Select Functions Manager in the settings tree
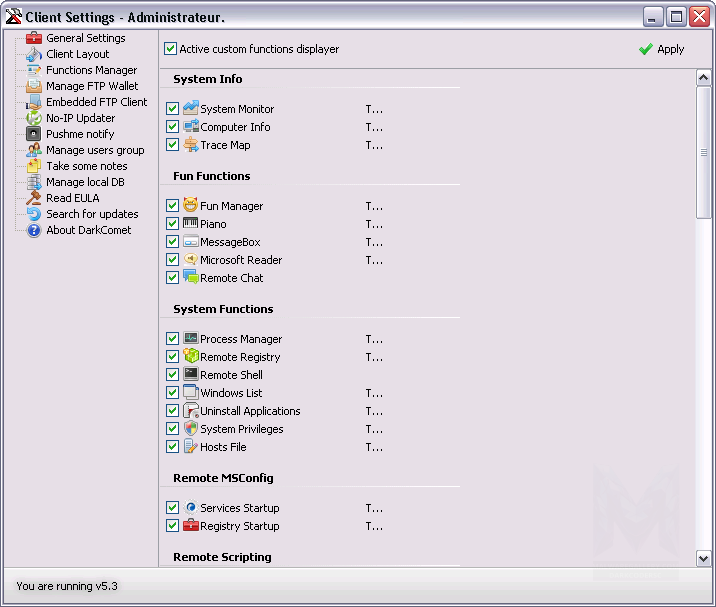 pos(91,70)
